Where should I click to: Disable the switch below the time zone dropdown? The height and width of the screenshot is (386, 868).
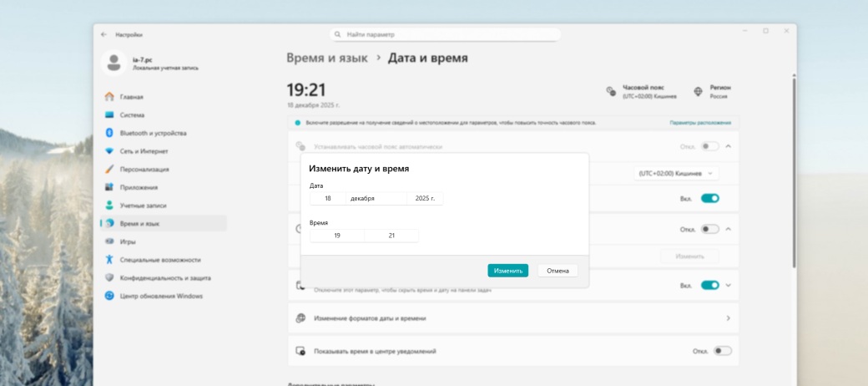(x=709, y=198)
